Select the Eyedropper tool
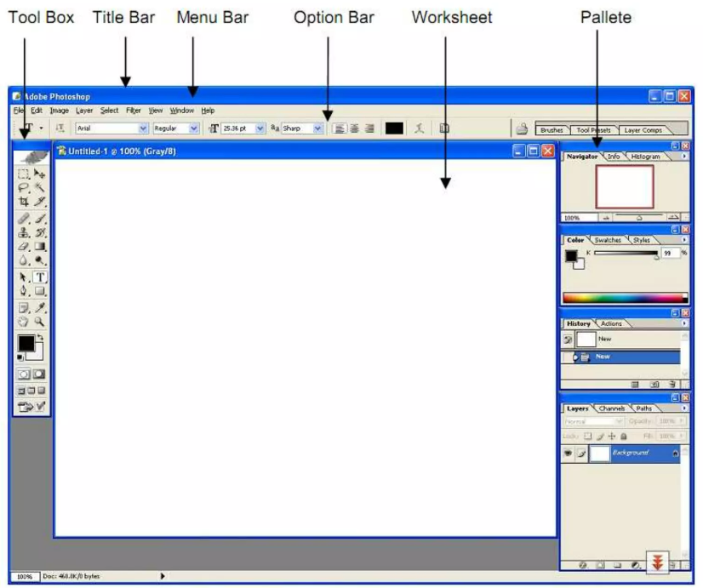Viewport: 703px width, 588px height. click(40, 307)
